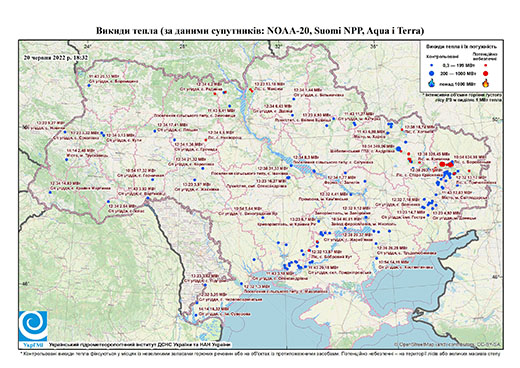
Task: Click the 200 — 1000 МВт legend label
Action: (458, 73)
